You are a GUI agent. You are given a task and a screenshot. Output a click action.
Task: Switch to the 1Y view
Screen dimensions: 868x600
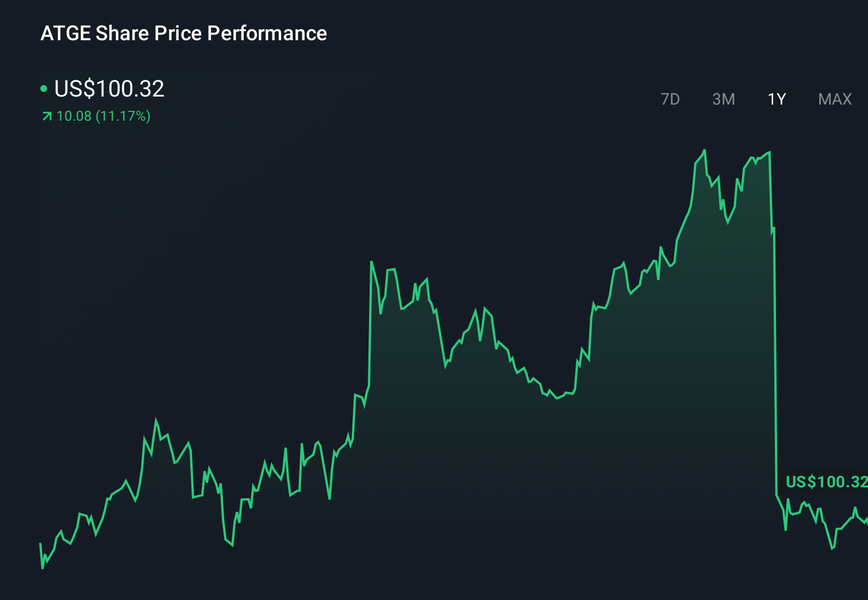[776, 99]
